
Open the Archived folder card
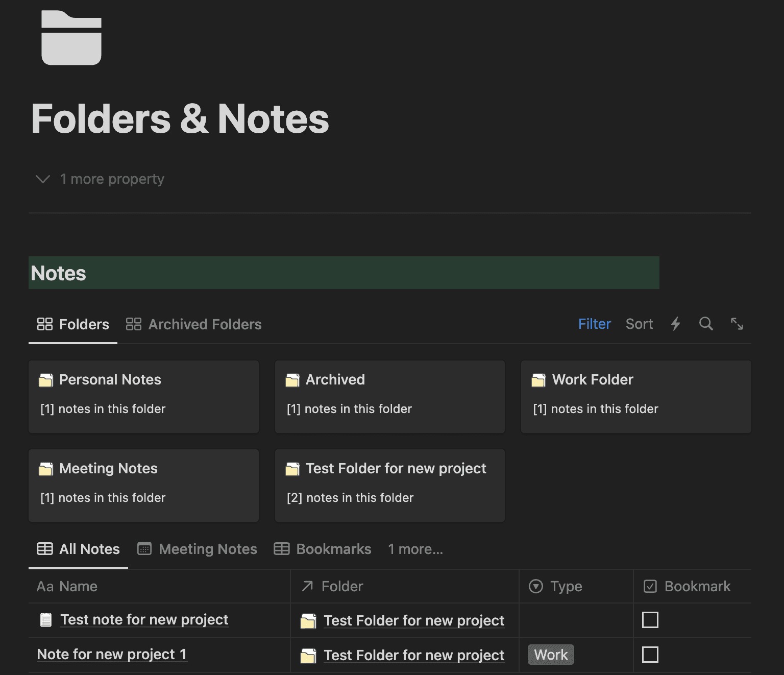click(390, 397)
